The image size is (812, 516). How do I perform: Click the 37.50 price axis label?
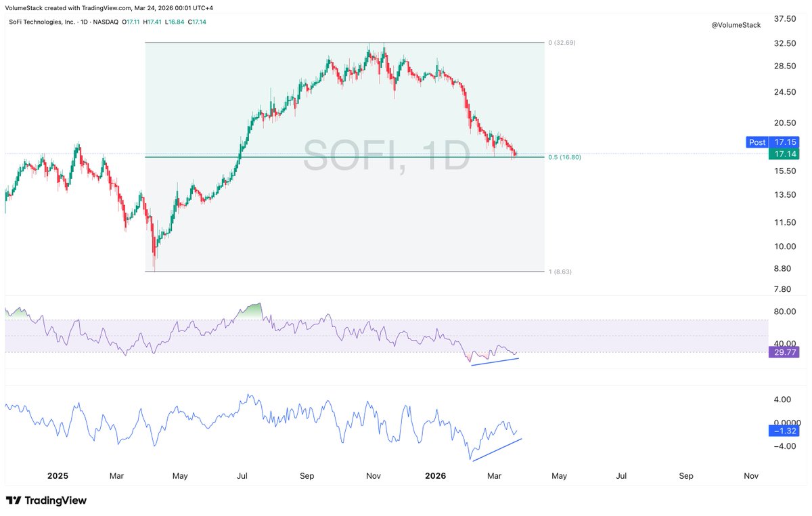[x=785, y=19]
